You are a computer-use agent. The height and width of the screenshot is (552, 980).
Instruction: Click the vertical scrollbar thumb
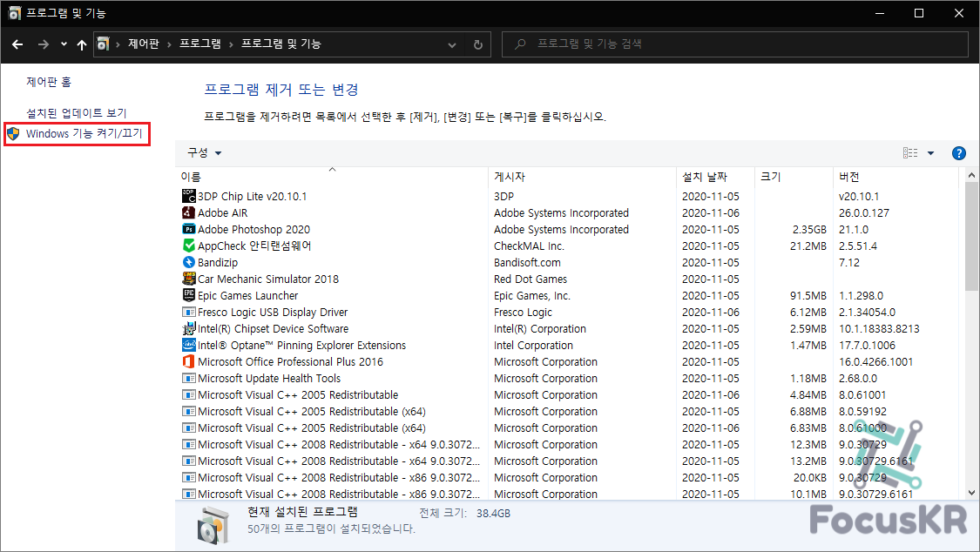972,238
